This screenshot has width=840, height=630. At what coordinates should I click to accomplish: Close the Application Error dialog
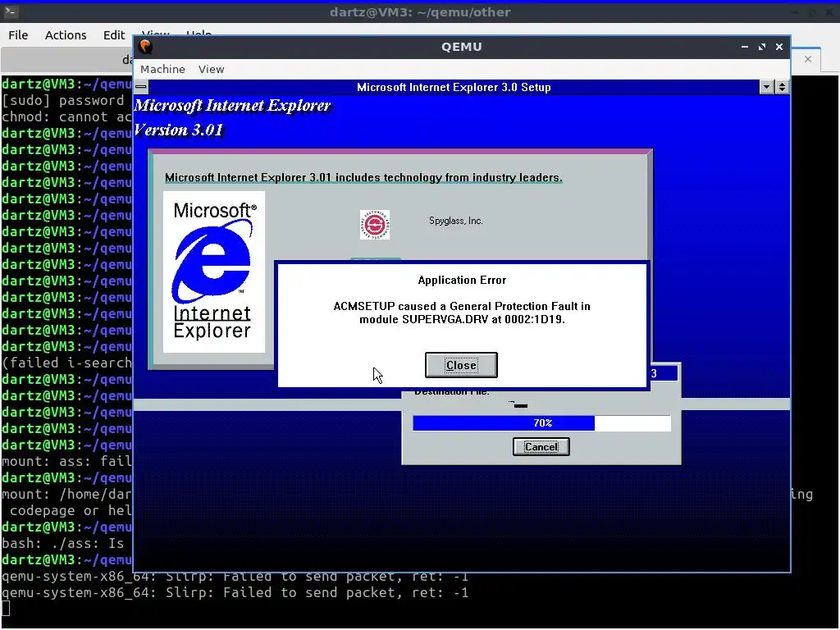[461, 365]
